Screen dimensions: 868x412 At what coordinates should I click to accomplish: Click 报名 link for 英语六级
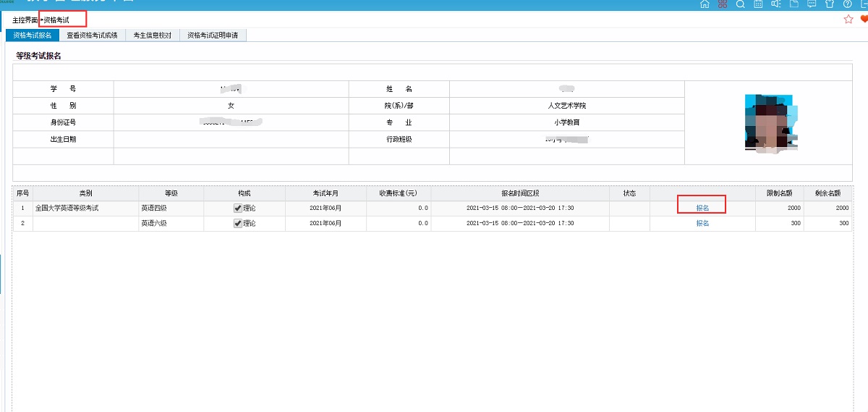702,224
